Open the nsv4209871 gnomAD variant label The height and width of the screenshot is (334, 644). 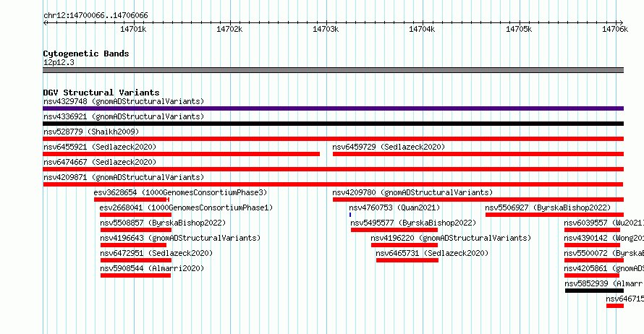[x=124, y=177]
